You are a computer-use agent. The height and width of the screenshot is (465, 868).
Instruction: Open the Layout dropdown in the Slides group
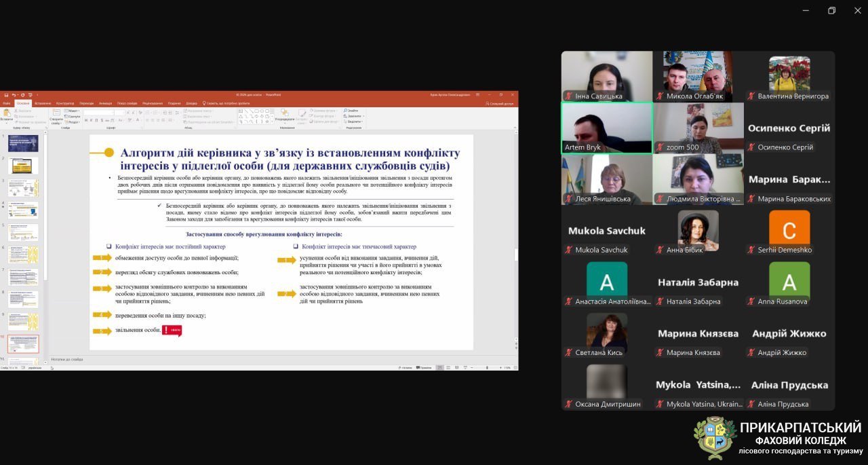(73, 110)
